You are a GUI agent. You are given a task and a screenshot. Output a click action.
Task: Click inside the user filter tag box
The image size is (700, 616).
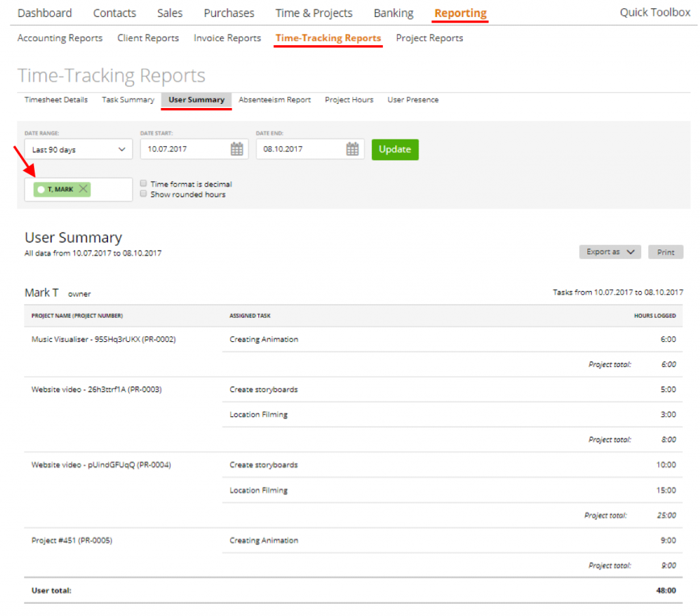tap(78, 189)
